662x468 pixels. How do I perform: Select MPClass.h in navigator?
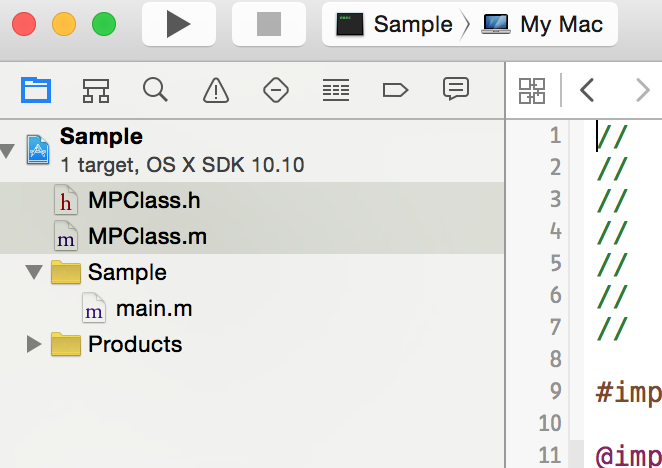(252, 200)
